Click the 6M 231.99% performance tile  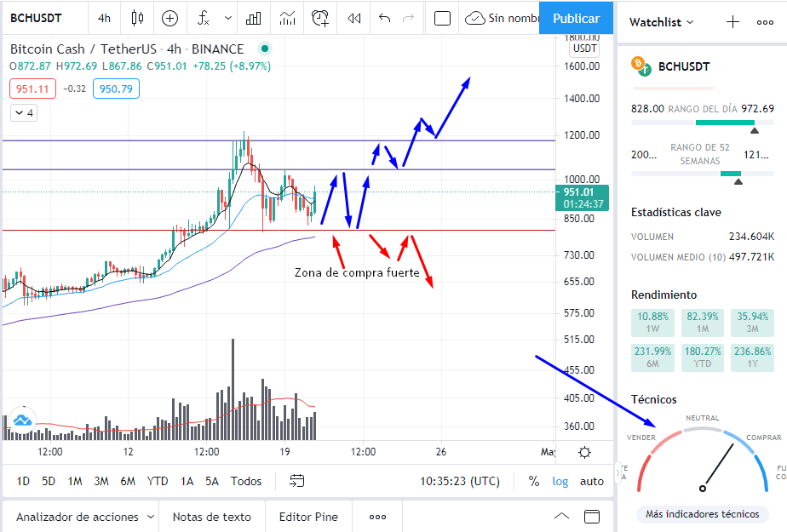point(652,358)
